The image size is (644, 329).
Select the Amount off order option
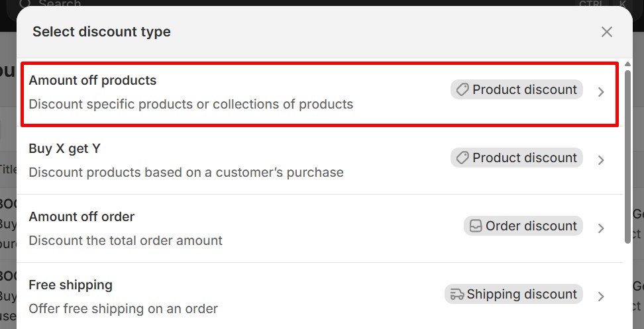pos(81,217)
